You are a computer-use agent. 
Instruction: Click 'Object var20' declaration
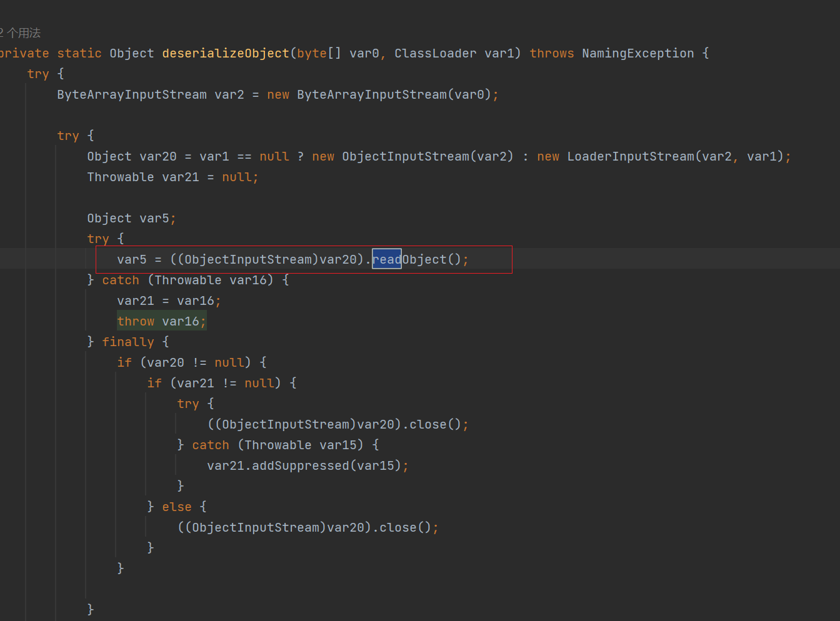(x=132, y=157)
